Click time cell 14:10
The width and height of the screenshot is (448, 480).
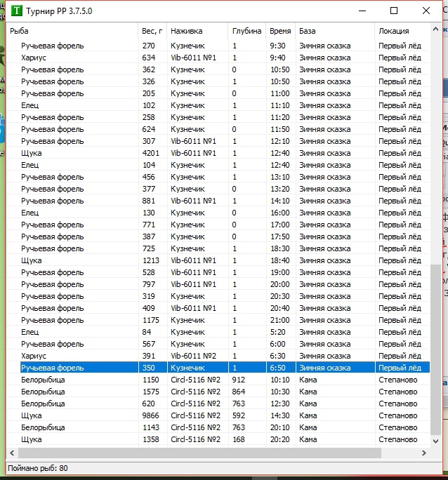280,201
